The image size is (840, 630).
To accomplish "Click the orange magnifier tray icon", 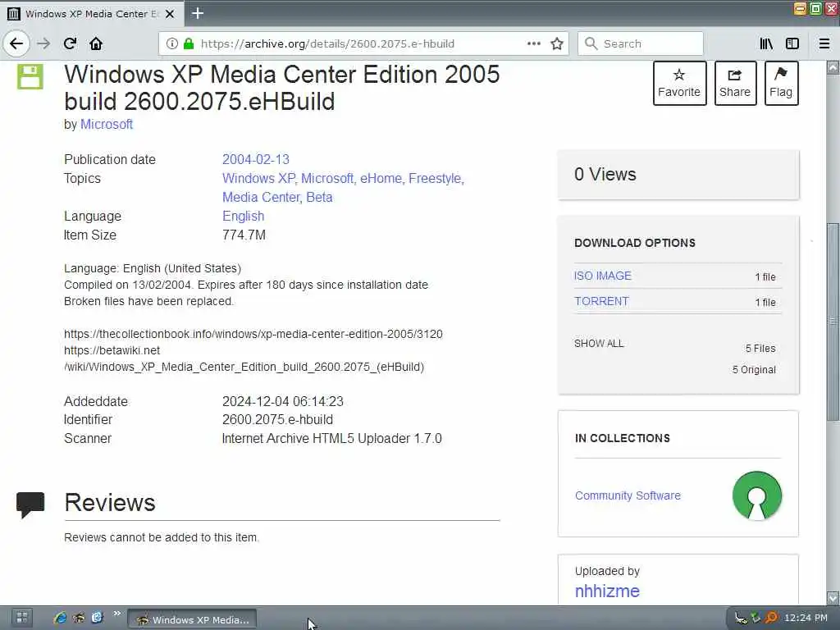I will tap(771, 619).
